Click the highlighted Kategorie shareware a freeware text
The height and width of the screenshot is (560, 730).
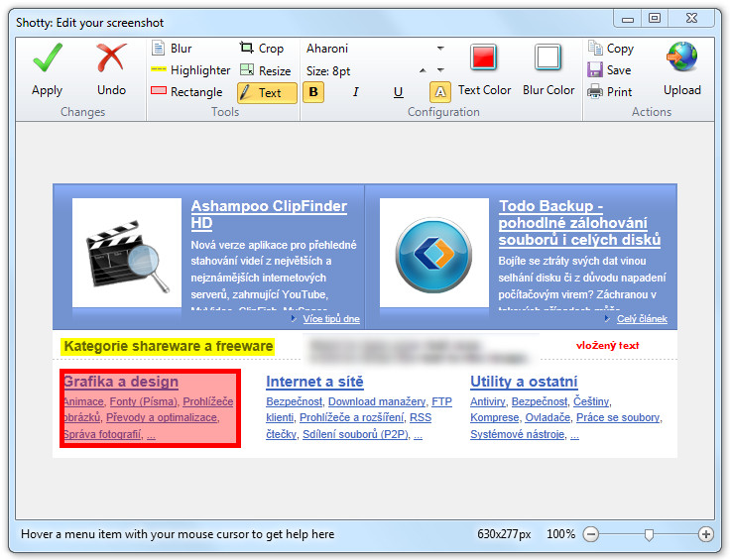168,347
